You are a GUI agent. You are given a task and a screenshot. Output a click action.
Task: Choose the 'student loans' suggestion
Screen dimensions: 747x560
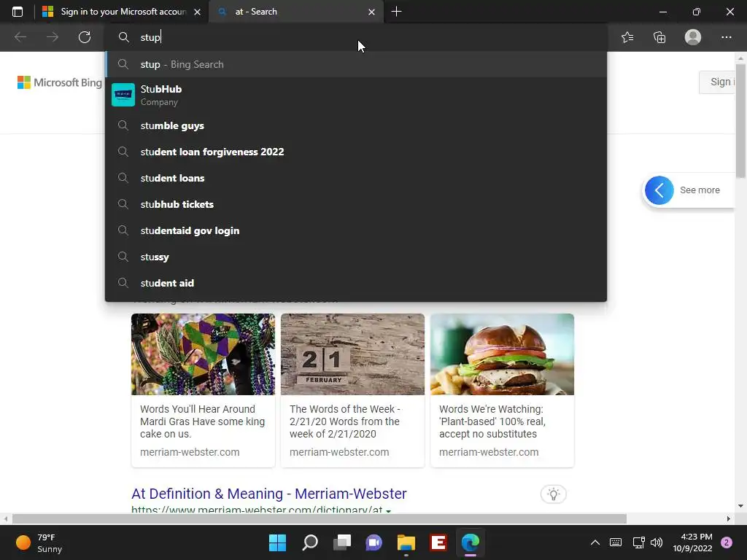pos(356,178)
